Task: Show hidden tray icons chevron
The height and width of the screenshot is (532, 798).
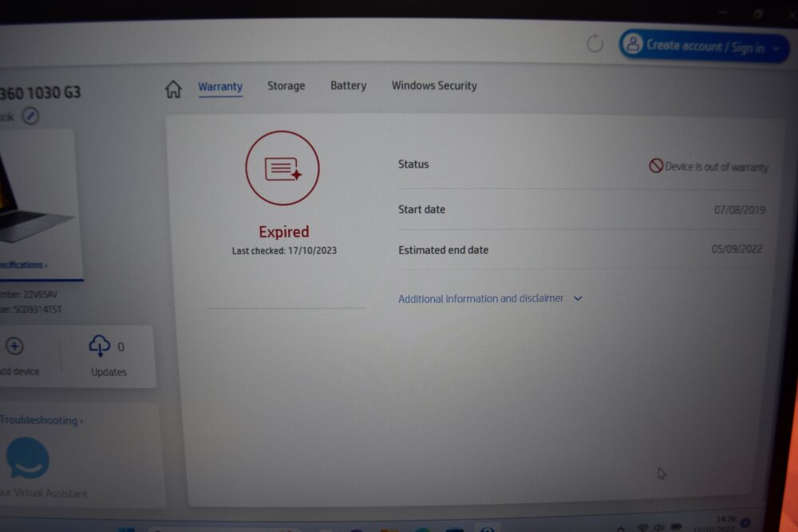Action: 620,529
